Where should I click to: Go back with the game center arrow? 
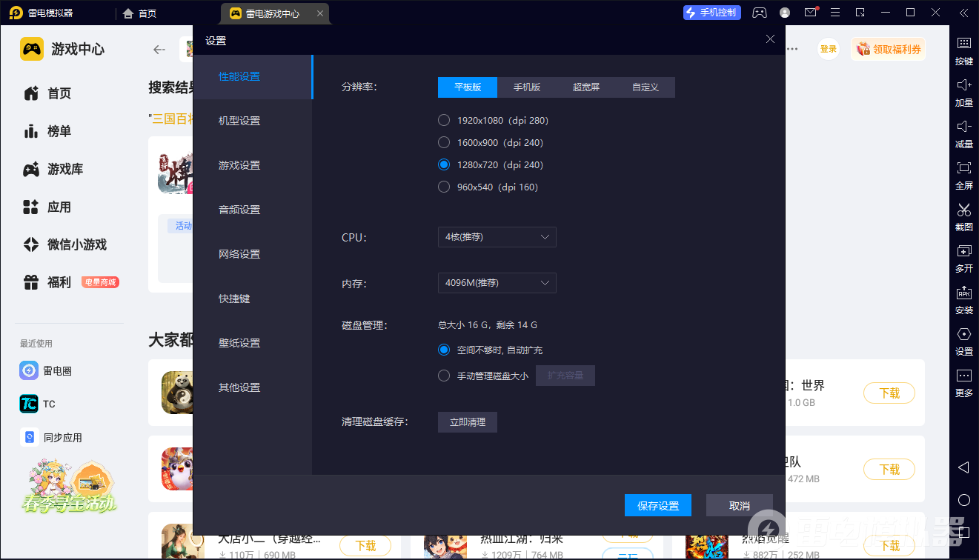[x=159, y=50]
